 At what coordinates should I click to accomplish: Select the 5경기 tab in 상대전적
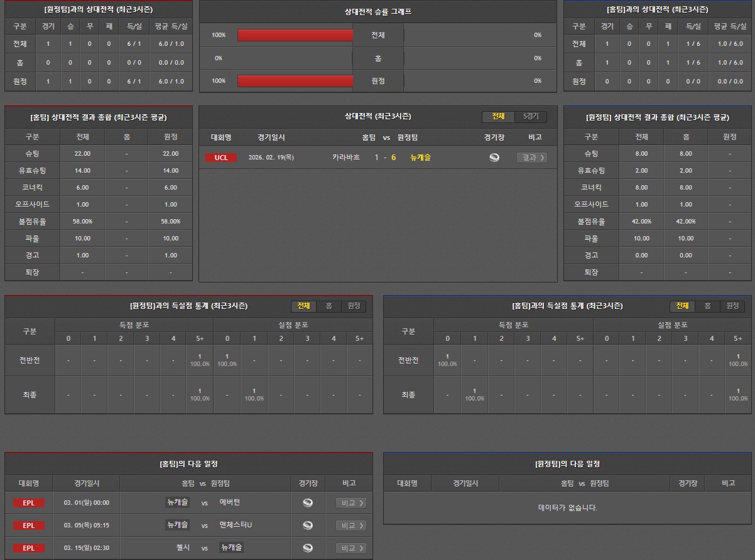(531, 117)
